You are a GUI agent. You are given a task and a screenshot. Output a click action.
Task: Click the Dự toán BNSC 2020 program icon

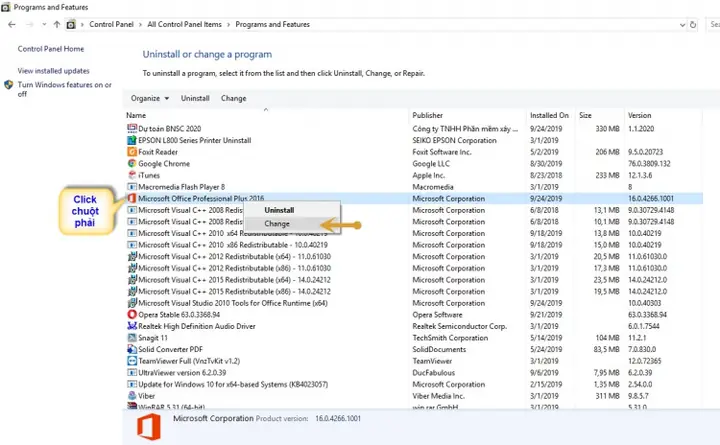[x=132, y=129]
